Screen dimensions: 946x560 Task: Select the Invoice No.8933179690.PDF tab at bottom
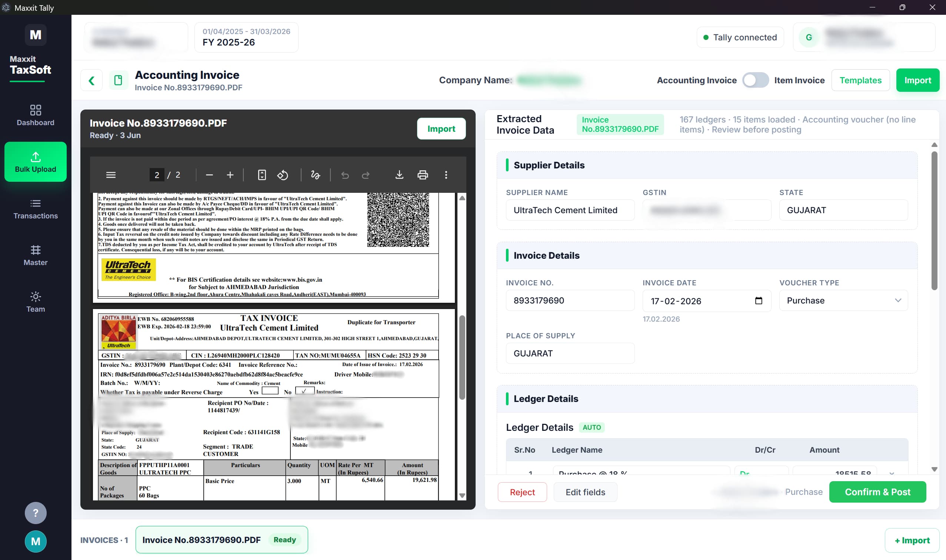click(x=221, y=540)
